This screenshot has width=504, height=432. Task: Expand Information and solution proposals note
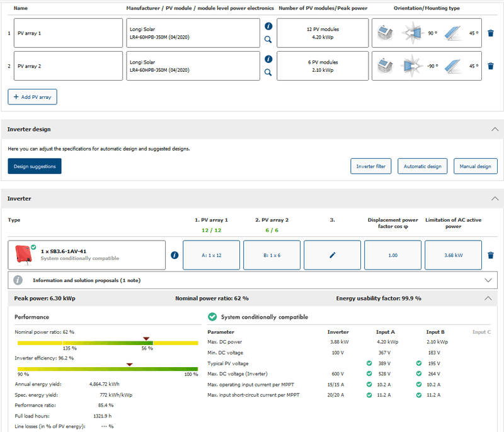tap(488, 280)
